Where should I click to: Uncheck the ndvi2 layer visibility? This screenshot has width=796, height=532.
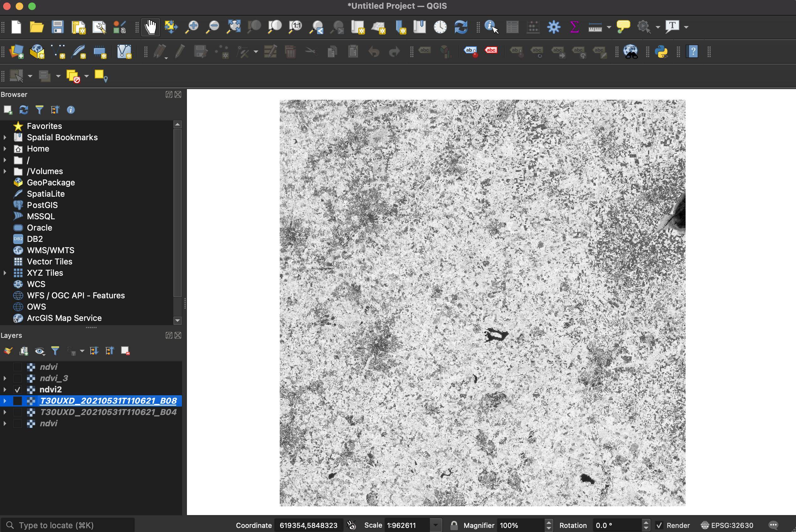tap(17, 390)
